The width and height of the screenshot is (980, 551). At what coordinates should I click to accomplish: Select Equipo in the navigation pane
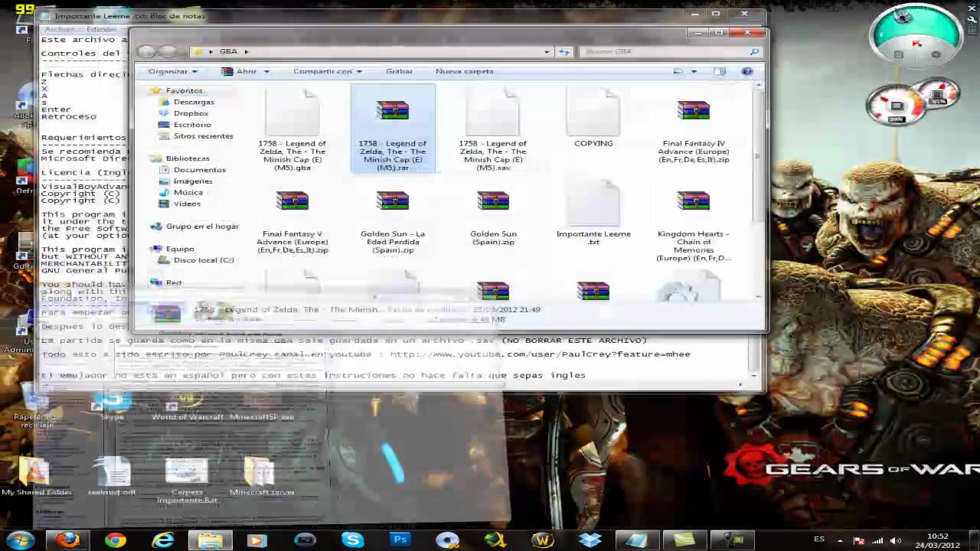[180, 249]
